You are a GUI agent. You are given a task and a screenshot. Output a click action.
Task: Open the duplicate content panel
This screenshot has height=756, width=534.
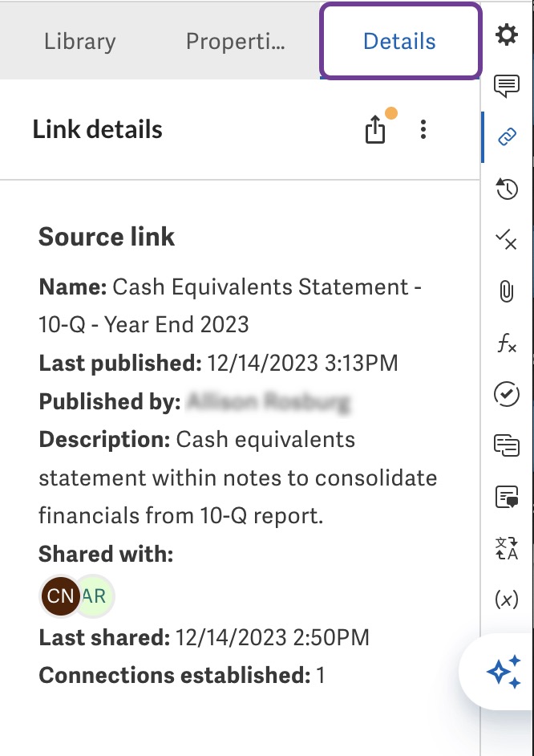507,445
